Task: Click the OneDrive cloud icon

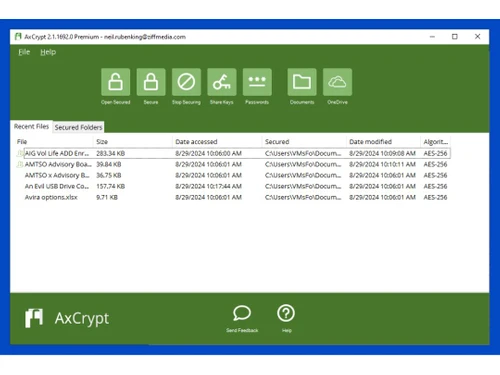Action: 337,82
